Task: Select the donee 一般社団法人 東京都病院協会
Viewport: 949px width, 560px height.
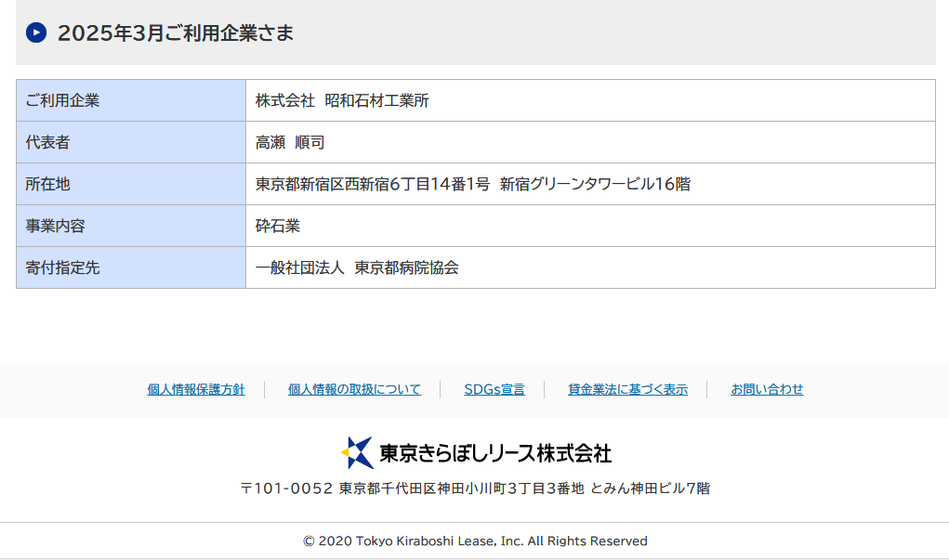Action: coord(357,267)
